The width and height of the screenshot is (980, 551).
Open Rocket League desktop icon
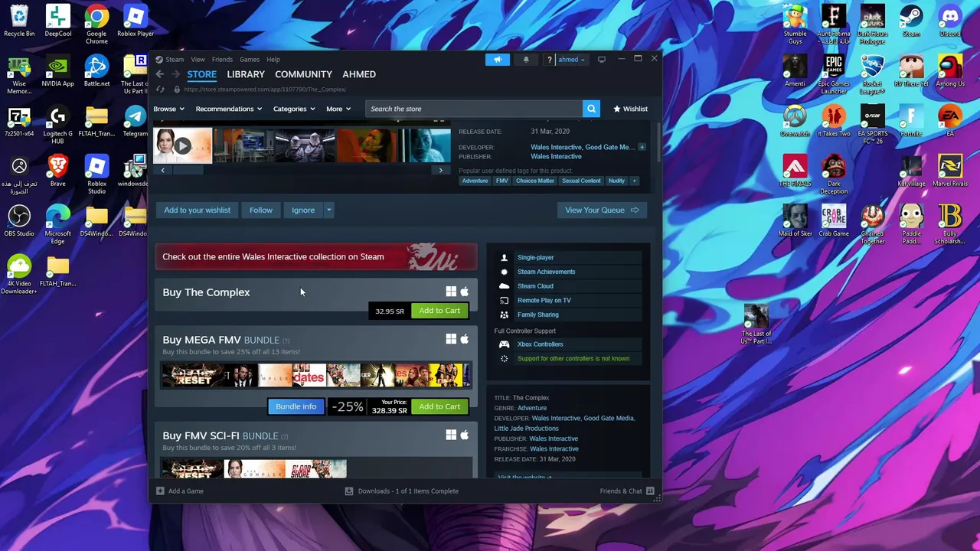872,74
